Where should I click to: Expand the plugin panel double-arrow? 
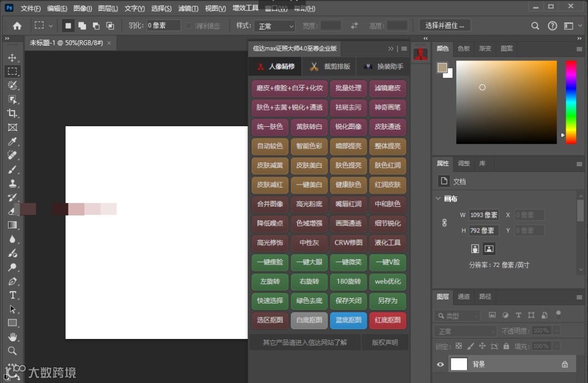click(x=391, y=49)
